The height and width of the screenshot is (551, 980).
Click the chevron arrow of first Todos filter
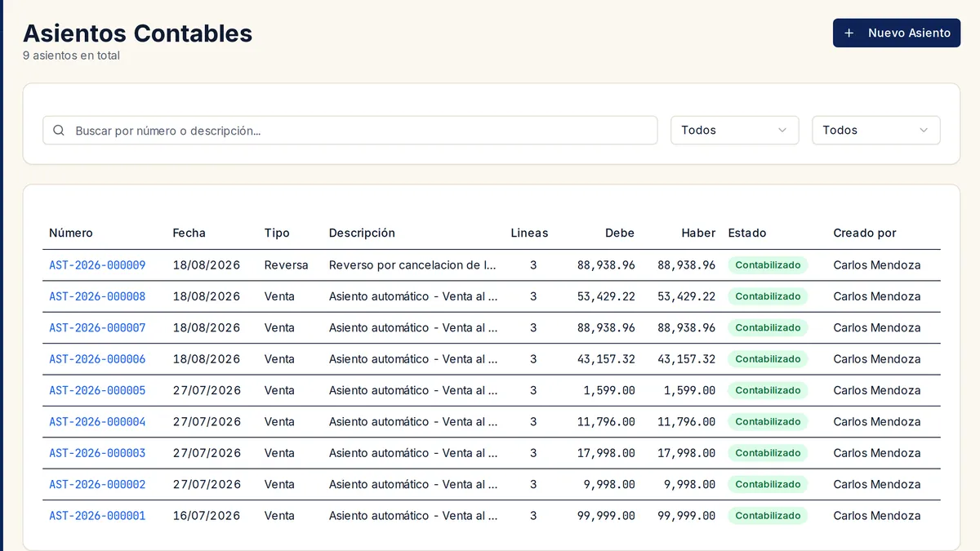(x=782, y=131)
